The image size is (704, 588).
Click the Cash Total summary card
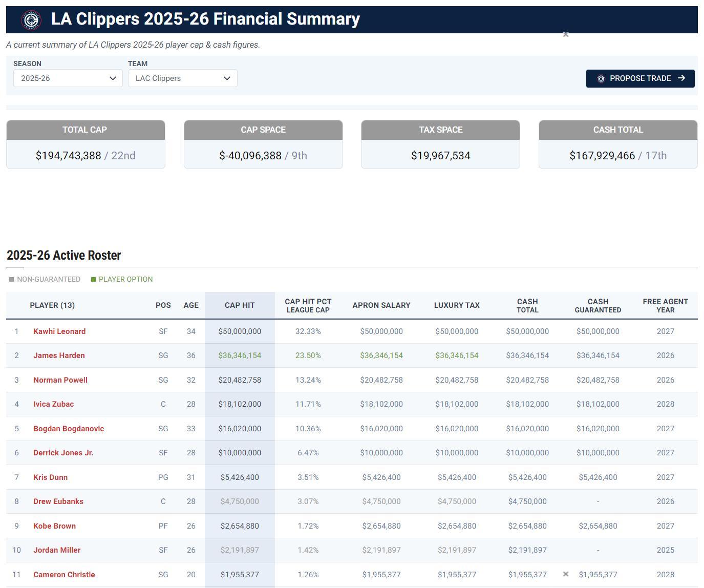click(618, 145)
